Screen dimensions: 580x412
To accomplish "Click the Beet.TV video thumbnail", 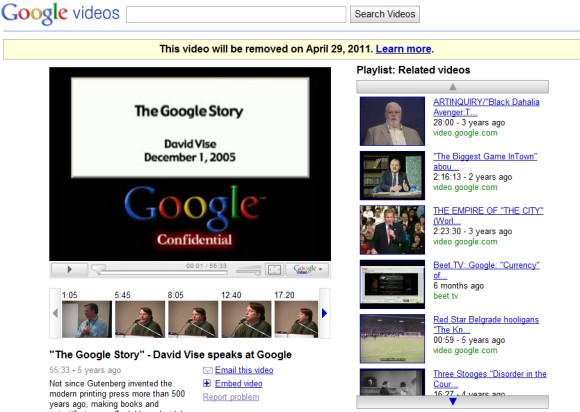I will tap(392, 284).
